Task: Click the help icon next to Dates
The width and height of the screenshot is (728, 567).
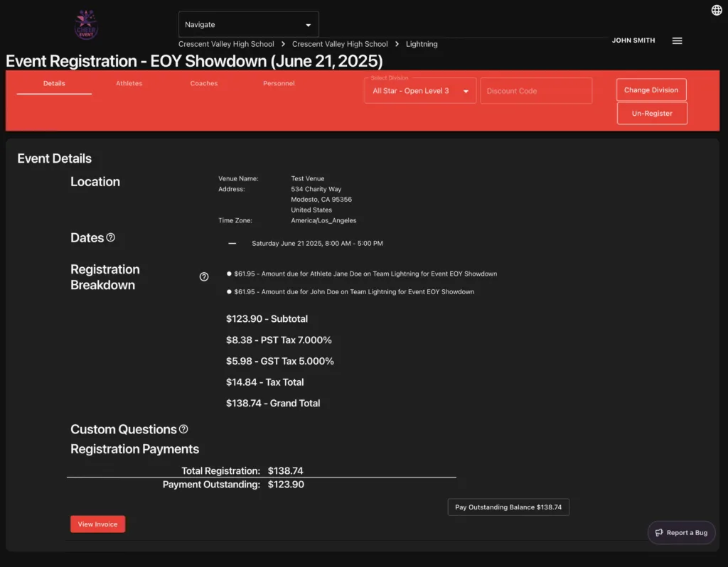Action: click(111, 237)
